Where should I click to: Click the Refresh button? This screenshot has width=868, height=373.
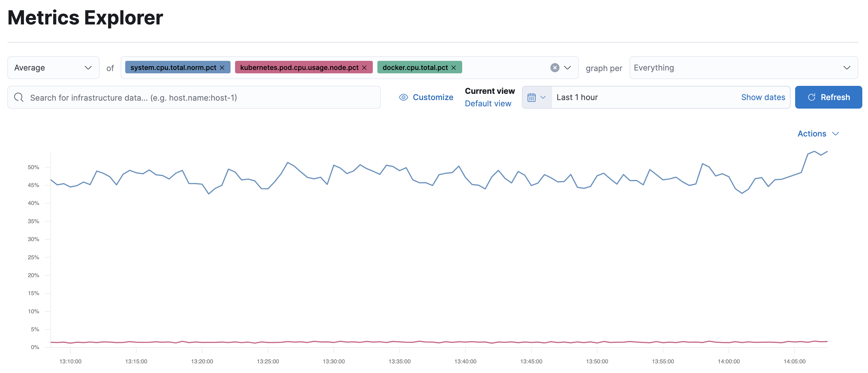(x=828, y=97)
